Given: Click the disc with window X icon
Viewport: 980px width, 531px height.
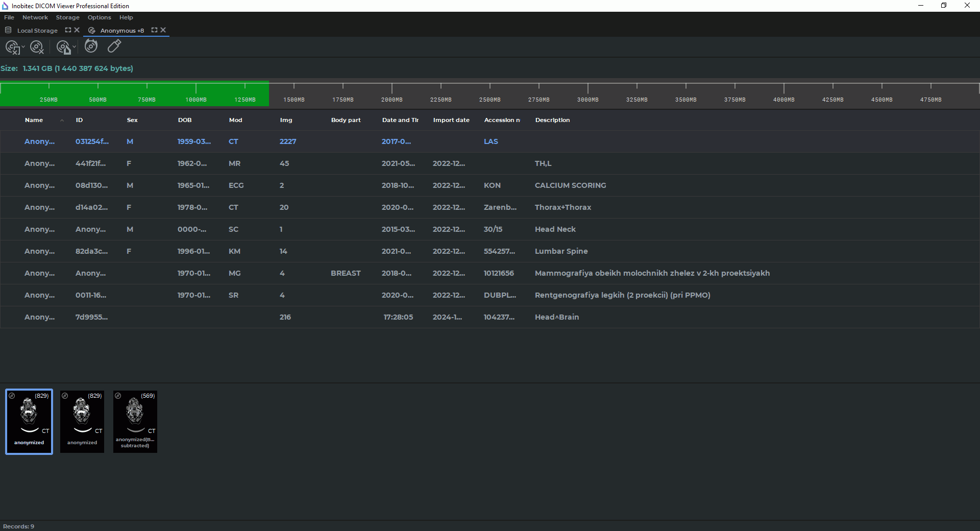Looking at the screenshot, I should click(12, 47).
